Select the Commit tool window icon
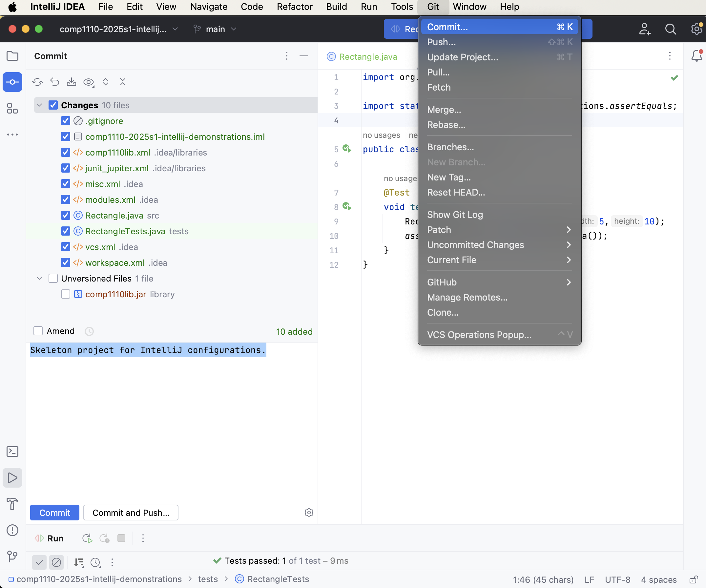706x588 pixels. 12,82
